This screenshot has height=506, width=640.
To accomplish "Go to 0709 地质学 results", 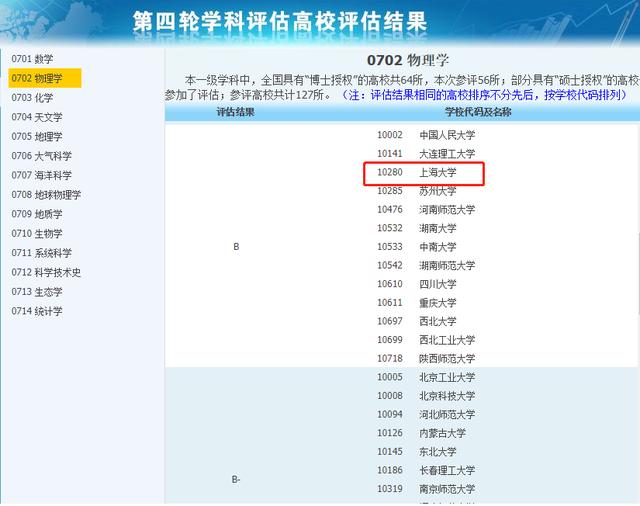I will (37, 214).
